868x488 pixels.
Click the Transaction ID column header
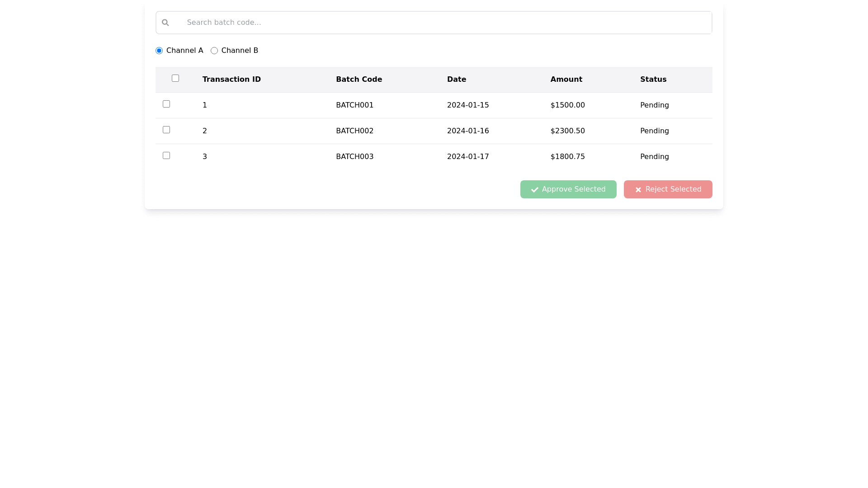tap(231, 80)
